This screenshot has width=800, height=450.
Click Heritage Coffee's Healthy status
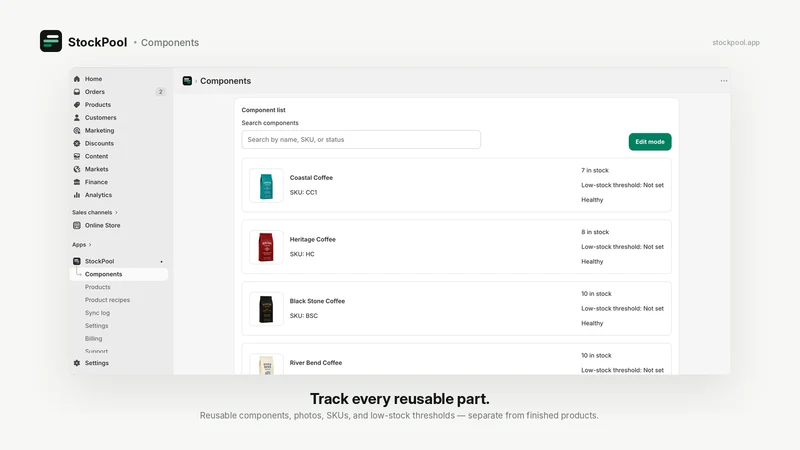point(592,262)
